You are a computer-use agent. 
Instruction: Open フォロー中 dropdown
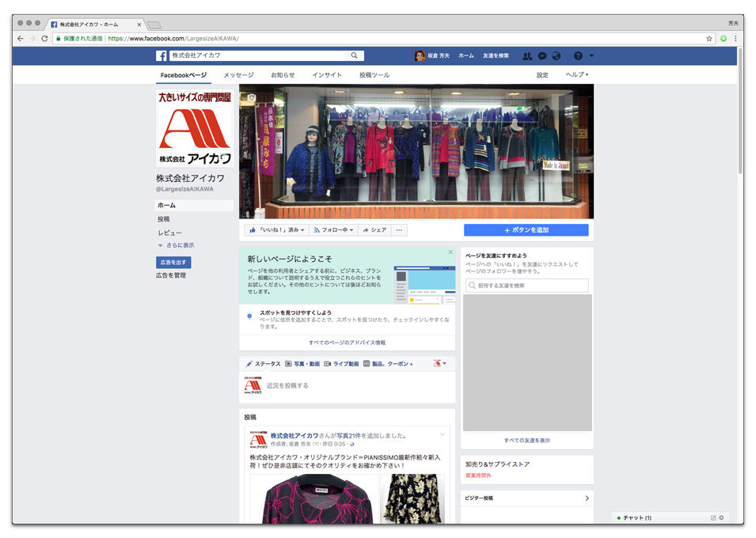[x=333, y=230]
